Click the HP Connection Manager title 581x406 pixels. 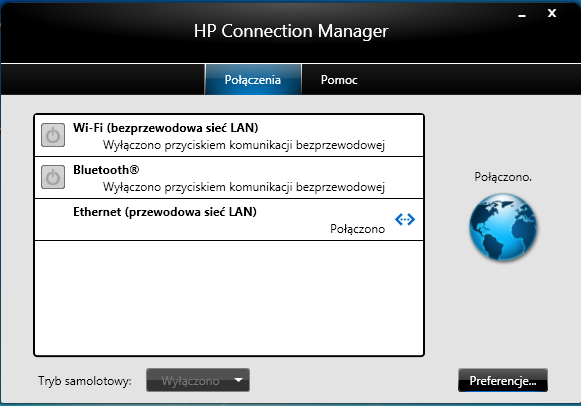click(291, 31)
